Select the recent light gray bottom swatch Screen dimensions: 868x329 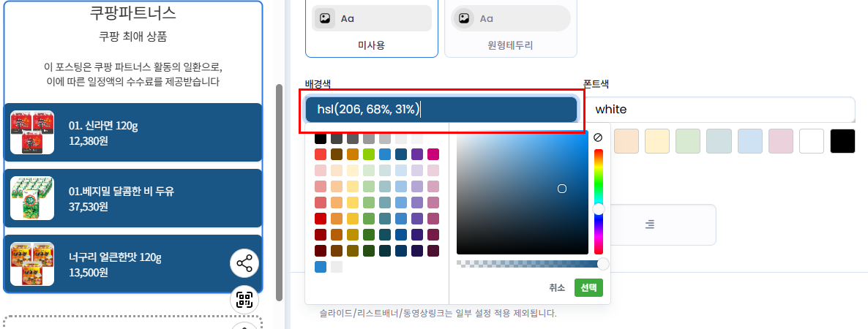tap(337, 267)
